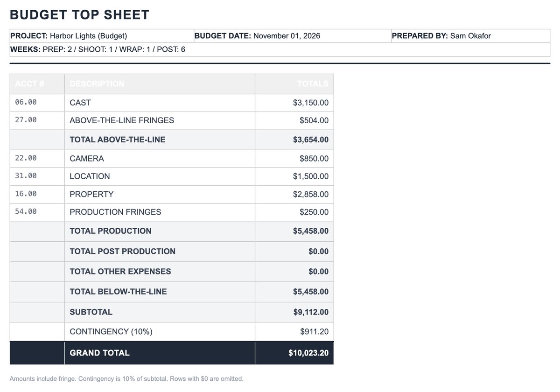Select account number 31.00
This screenshot has height=392, width=560.
click(x=26, y=176)
